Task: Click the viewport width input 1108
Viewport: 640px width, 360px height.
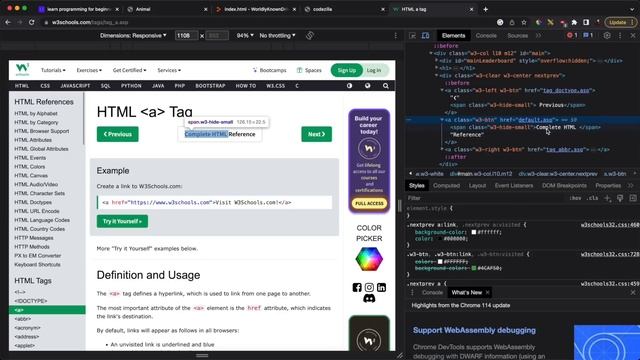Action: pyautogui.click(x=186, y=36)
